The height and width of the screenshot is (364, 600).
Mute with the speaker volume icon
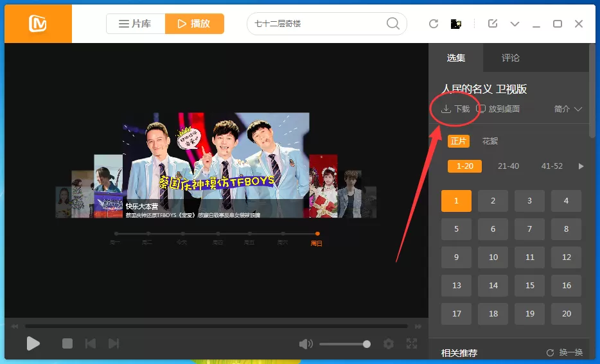306,343
